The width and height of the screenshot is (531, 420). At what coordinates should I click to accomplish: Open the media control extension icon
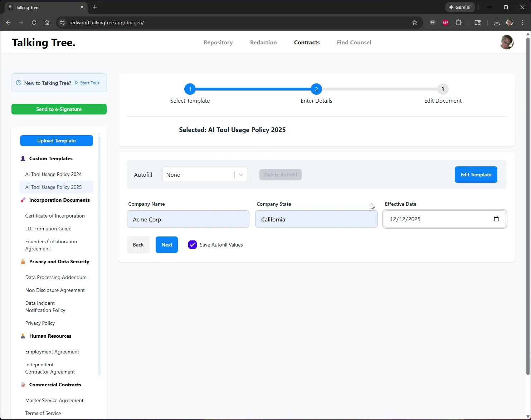[433, 23]
